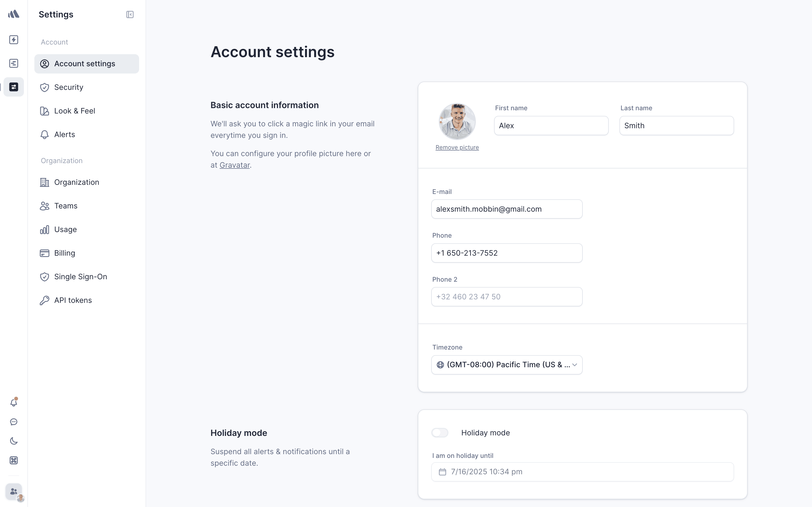This screenshot has height=507, width=812.
Task: Open the document list icon in left rail
Action: (14, 63)
